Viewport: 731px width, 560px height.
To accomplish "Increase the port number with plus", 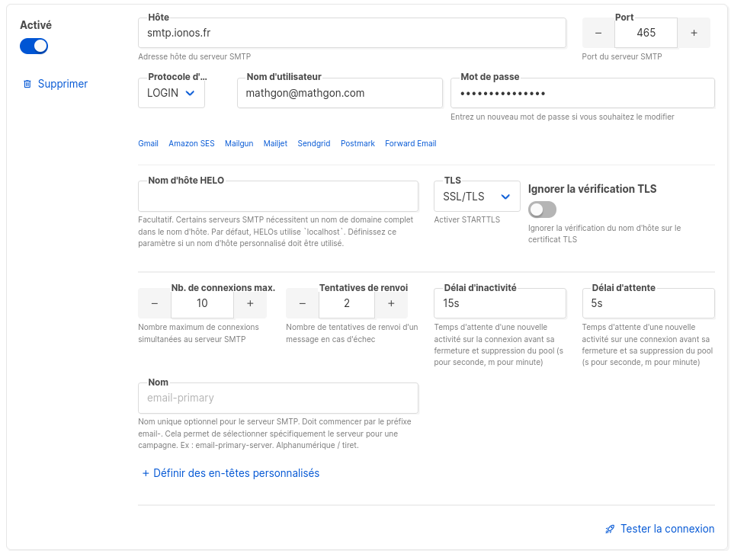I will pos(694,33).
